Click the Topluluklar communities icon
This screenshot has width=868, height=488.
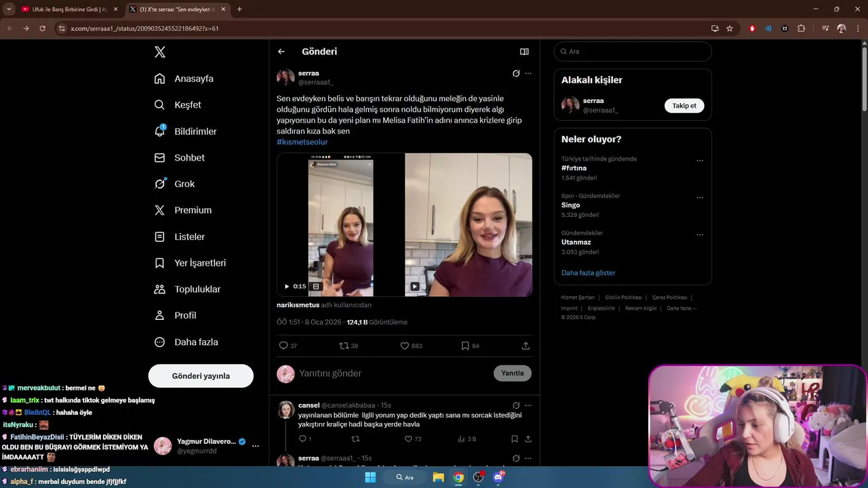159,289
